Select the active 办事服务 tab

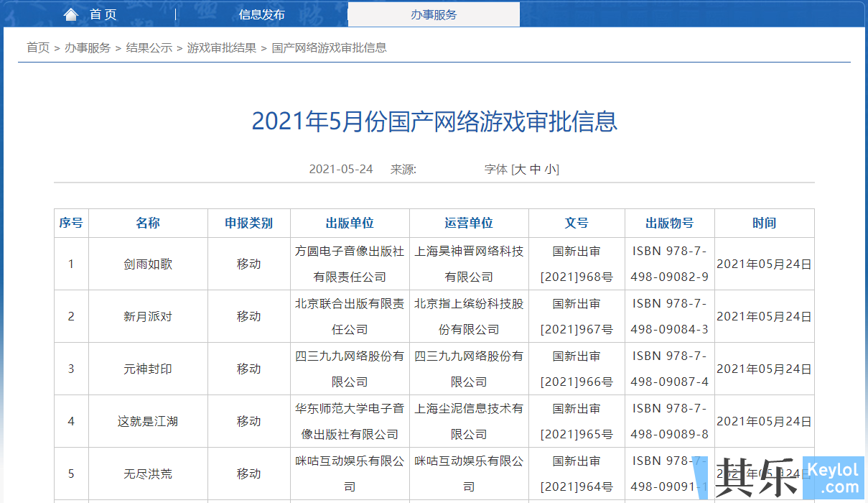[x=433, y=14]
